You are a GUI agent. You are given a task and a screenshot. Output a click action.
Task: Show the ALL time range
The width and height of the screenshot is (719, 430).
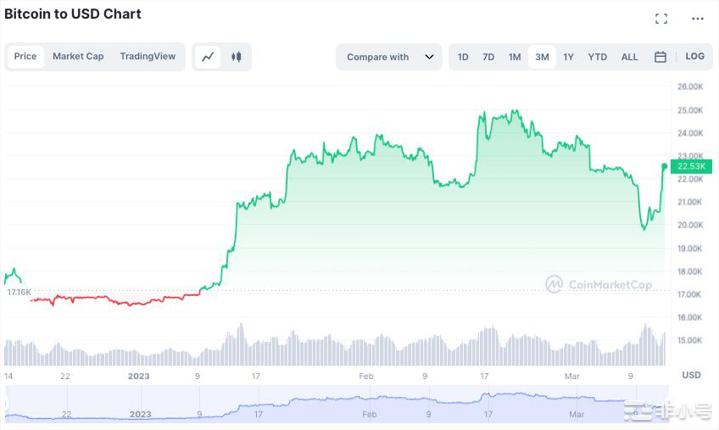coord(629,57)
